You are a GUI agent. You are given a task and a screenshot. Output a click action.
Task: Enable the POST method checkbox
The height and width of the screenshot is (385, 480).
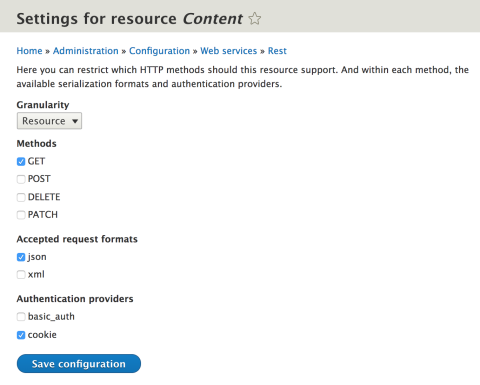[21, 179]
